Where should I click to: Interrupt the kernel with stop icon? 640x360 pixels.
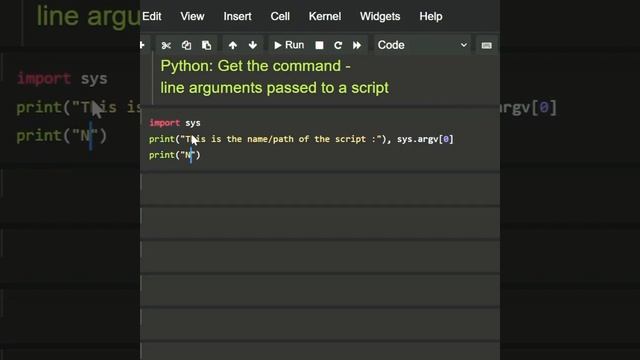[x=319, y=45]
